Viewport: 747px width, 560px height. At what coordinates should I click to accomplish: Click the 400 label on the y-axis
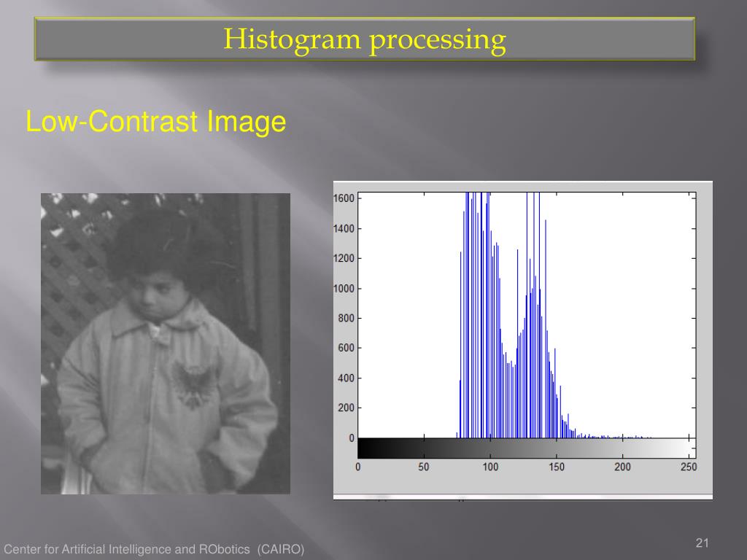[347, 378]
